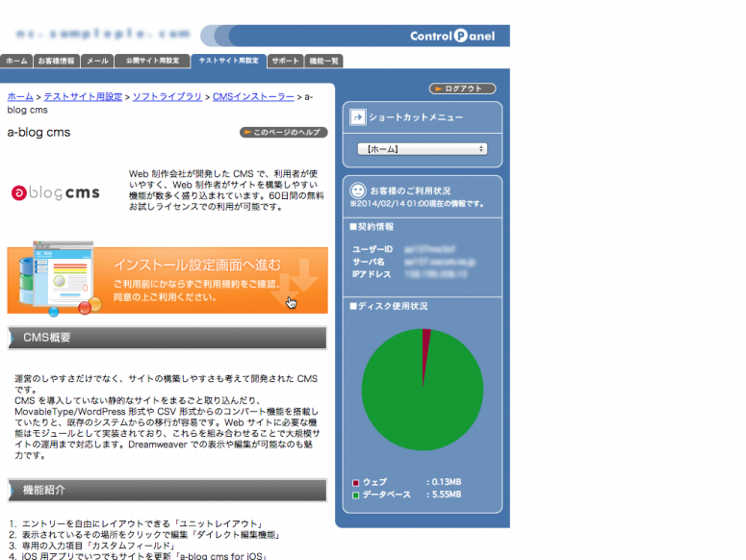Click the a-blog cms logo
This screenshot has width=746, height=560.
coord(55,193)
